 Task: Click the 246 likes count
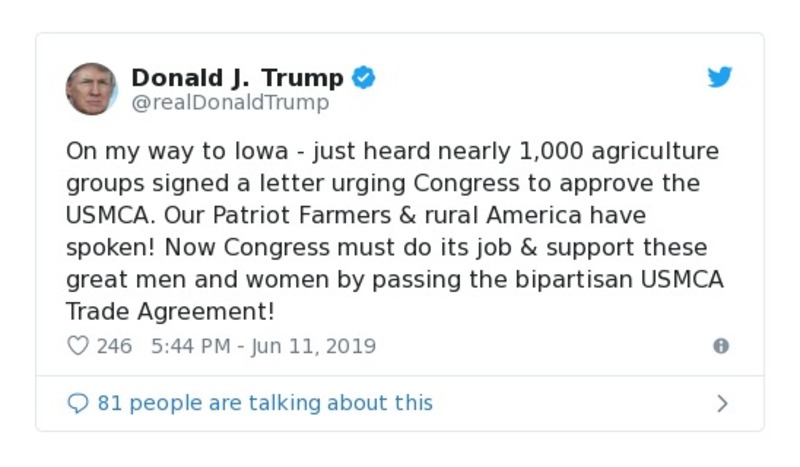(114, 346)
